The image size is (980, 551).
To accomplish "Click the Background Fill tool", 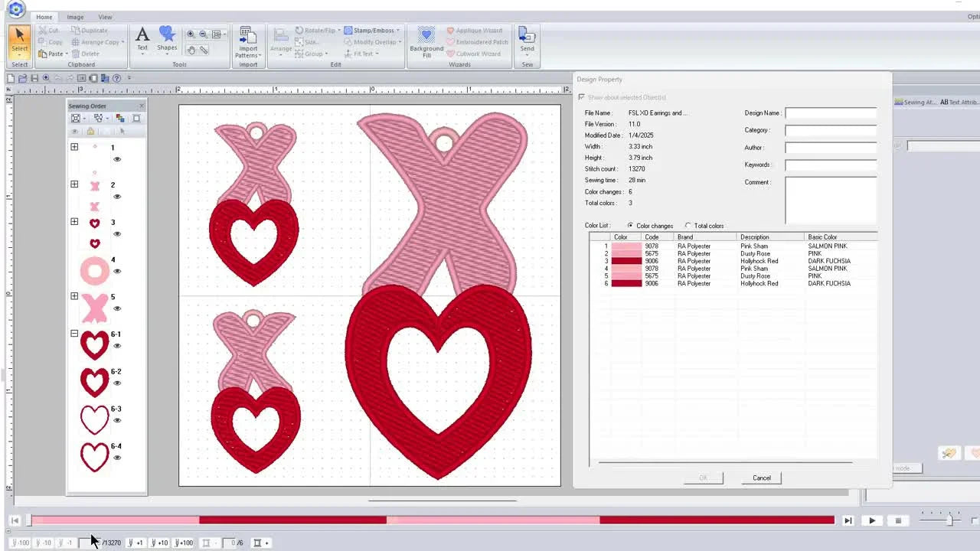I will pos(426,42).
